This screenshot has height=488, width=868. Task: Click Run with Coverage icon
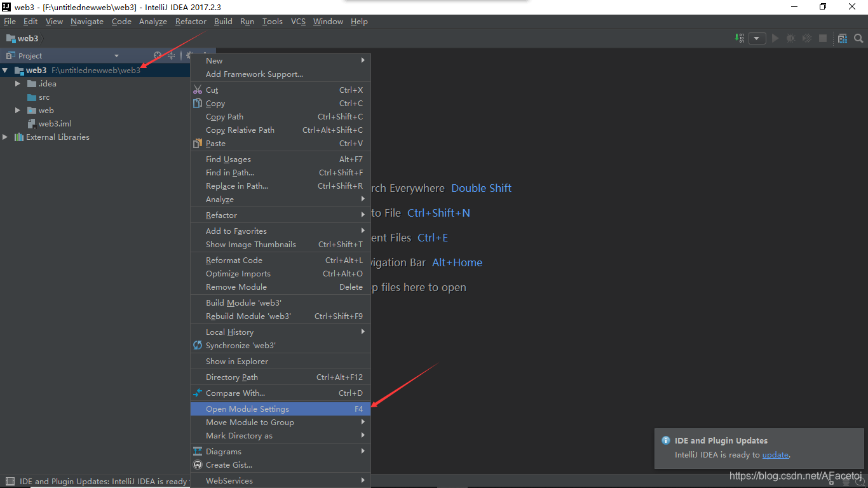coord(807,38)
